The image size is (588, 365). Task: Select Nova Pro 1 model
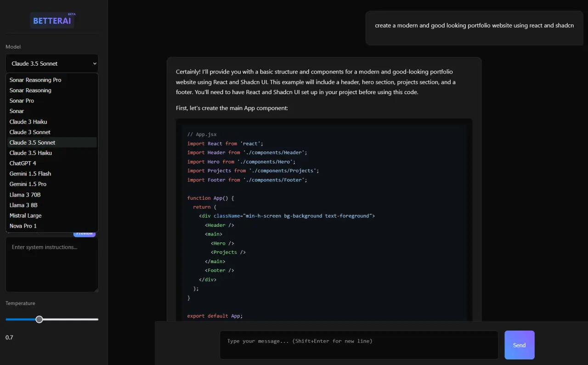(52, 226)
